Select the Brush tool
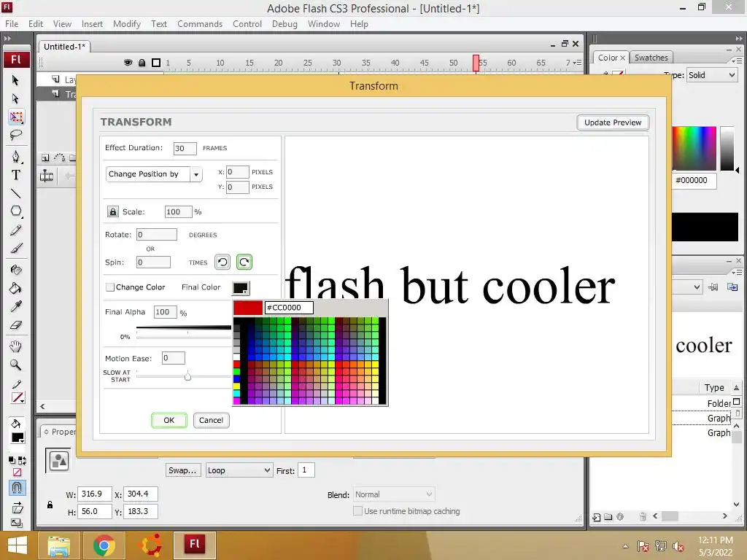Image resolution: width=747 pixels, height=560 pixels. [16, 248]
